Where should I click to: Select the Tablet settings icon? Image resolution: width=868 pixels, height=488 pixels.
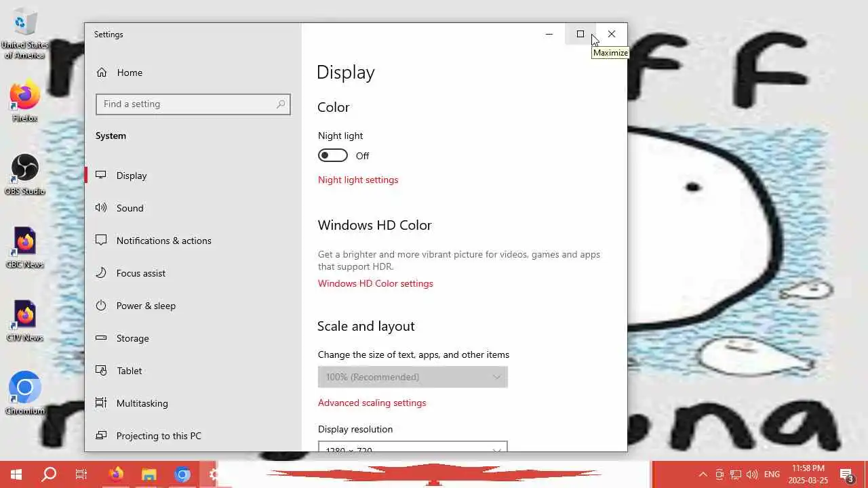tap(101, 370)
